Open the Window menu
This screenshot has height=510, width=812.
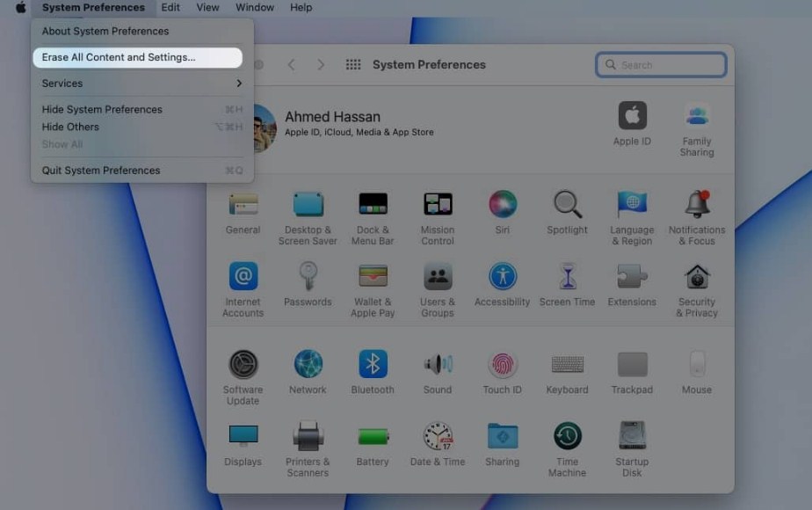(x=255, y=7)
